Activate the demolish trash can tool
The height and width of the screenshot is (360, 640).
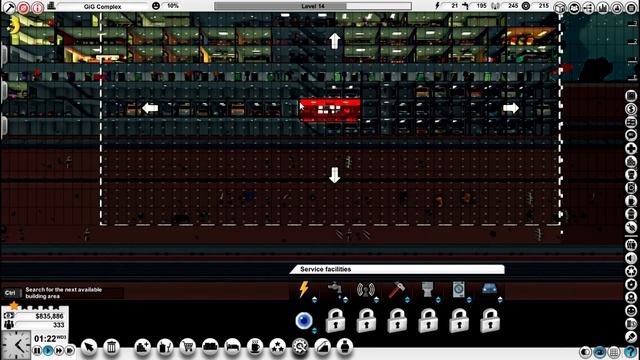(111, 347)
